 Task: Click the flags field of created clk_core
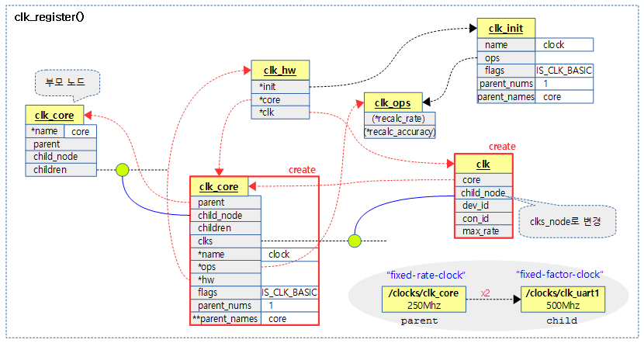click(226, 293)
